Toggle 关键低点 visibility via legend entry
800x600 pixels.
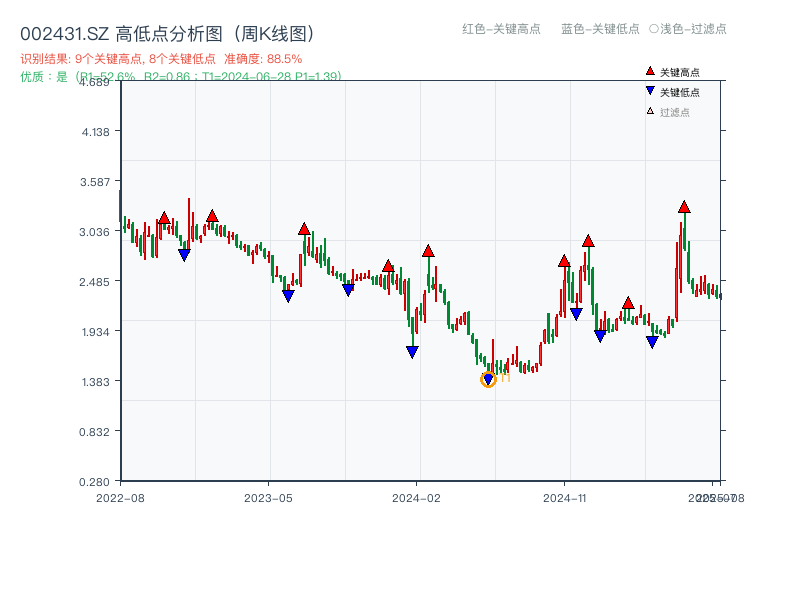pyautogui.click(x=680, y=91)
